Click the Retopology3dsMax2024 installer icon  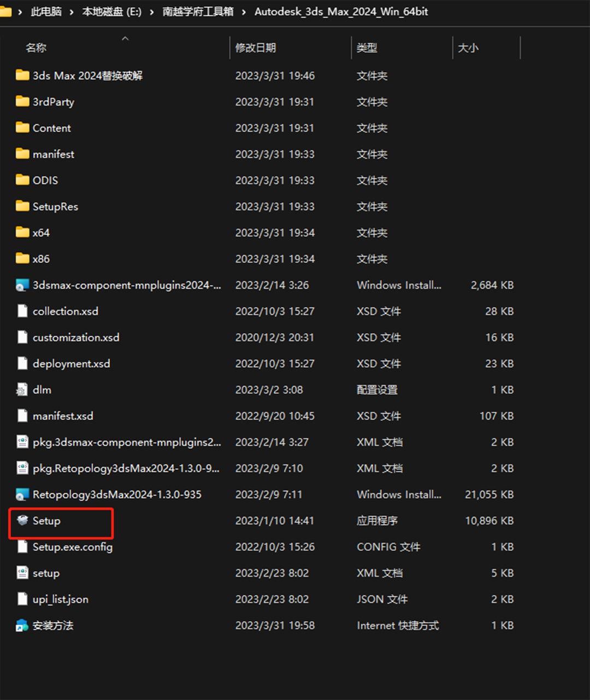22,495
